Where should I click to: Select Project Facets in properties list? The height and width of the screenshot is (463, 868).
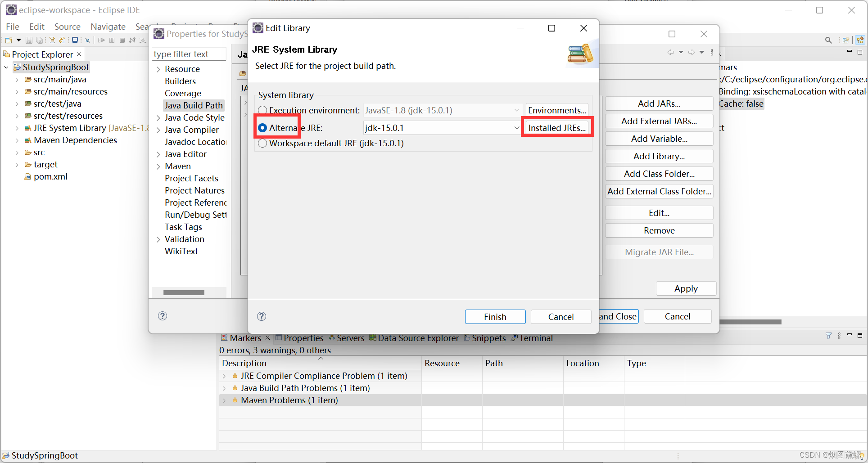click(x=191, y=178)
